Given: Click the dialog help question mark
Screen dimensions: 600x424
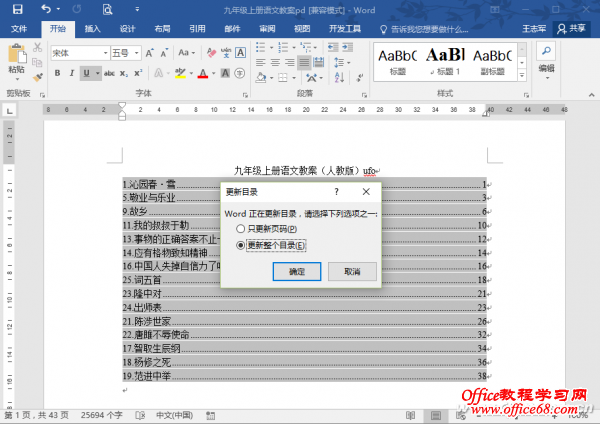Looking at the screenshot, I should 336,192.
